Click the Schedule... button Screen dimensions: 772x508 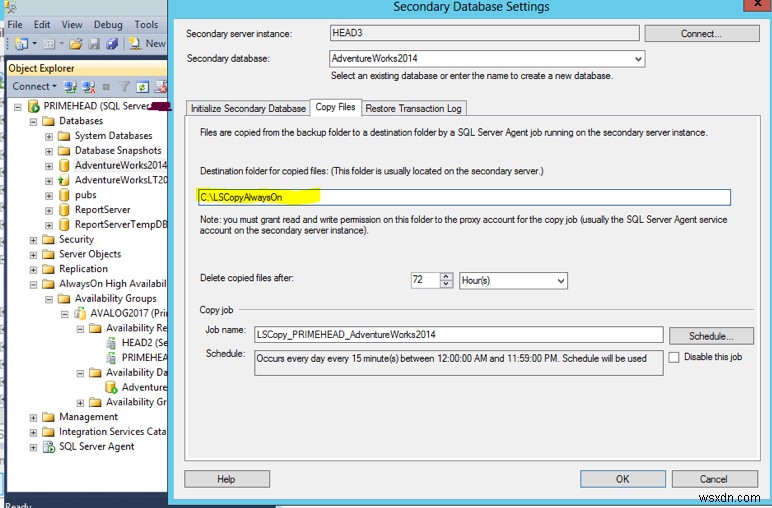pos(711,336)
